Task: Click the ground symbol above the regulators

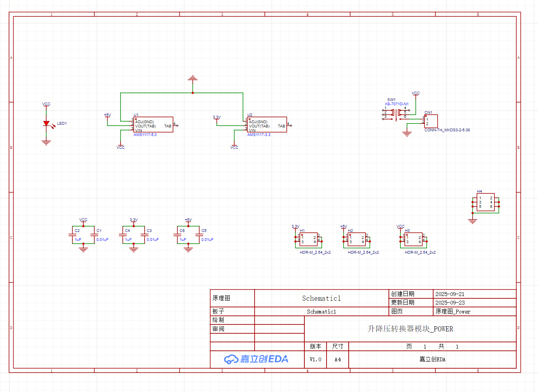Action: coord(192,79)
